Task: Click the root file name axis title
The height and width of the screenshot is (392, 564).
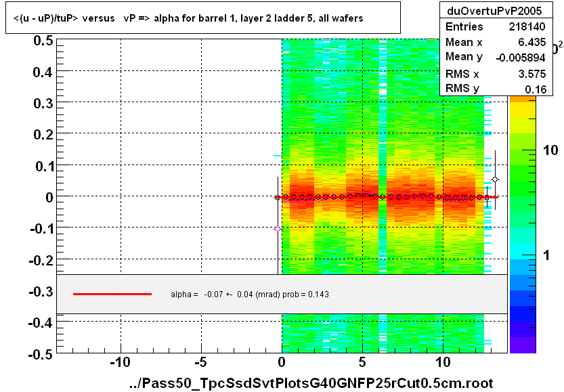Action: [x=311, y=383]
